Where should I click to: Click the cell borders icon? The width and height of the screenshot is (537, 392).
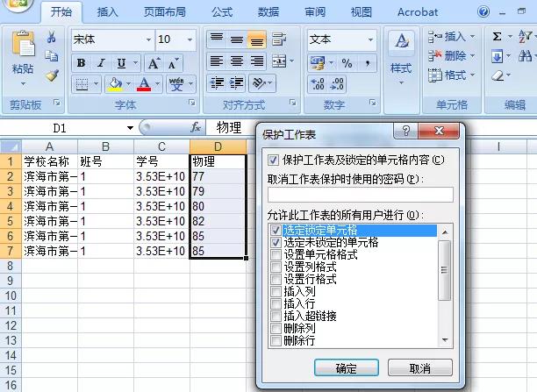82,84
